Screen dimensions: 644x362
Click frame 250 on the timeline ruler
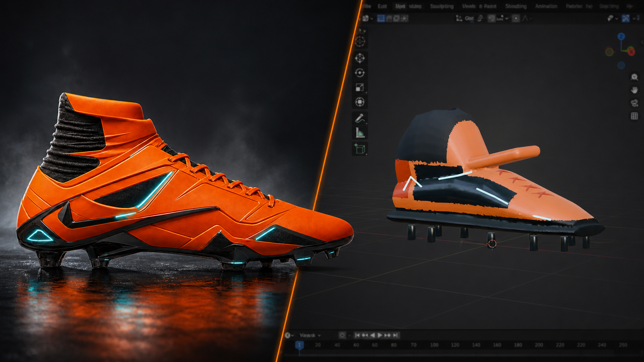pos(623,345)
